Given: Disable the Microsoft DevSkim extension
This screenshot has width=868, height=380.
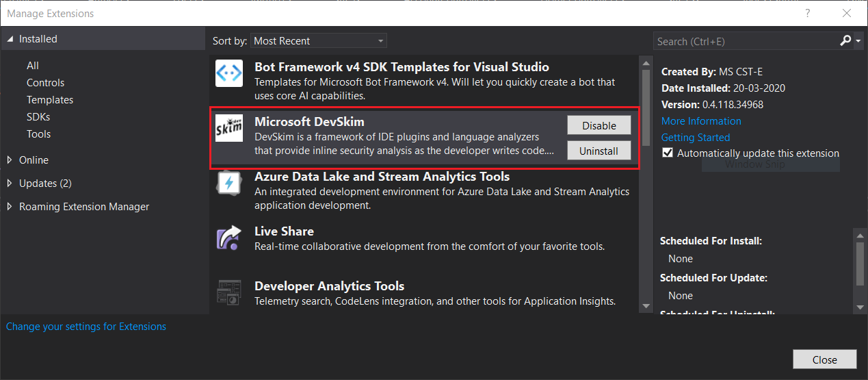Looking at the screenshot, I should [599, 125].
